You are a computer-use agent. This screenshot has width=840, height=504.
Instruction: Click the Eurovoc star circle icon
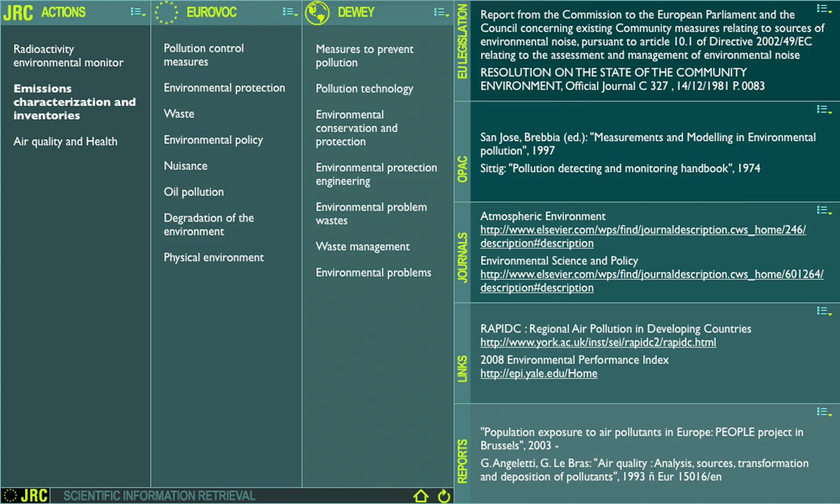pos(166,12)
